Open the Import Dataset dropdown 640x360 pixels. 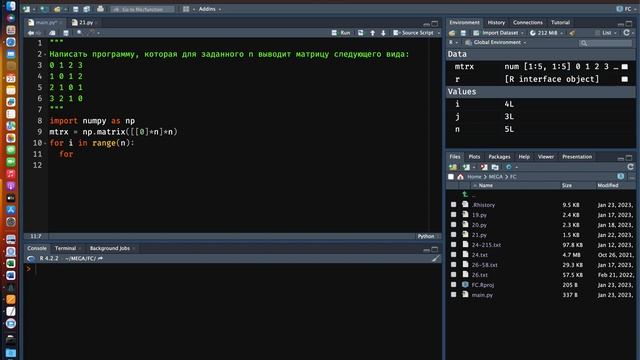point(498,33)
